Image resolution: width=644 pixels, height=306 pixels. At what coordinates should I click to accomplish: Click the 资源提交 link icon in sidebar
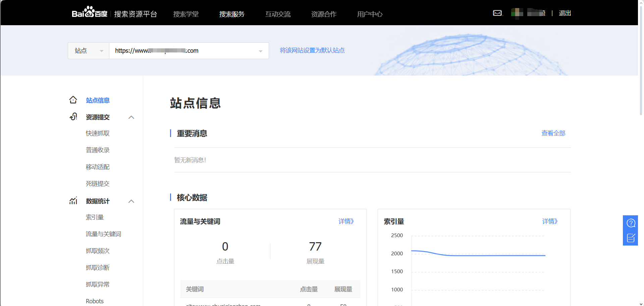point(73,117)
